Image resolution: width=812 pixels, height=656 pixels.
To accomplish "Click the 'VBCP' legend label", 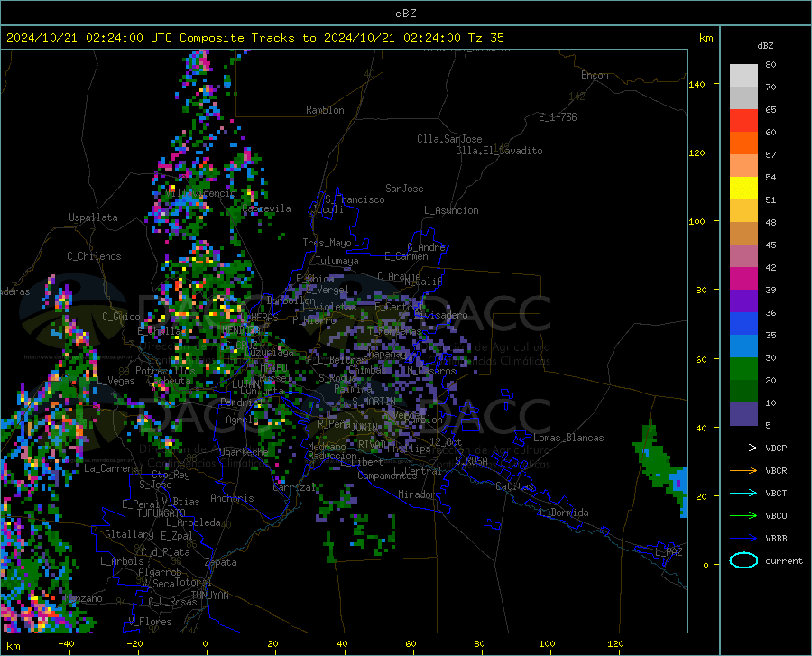I will click(776, 448).
